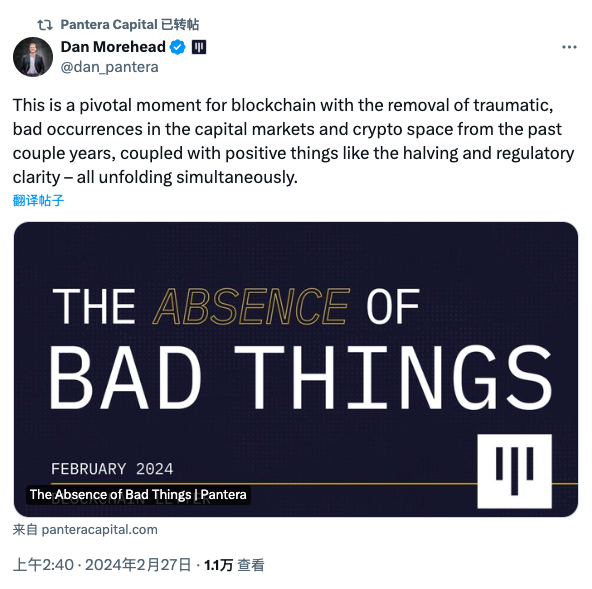Click the Pantera affiliate badge beside name
Screen dimensions: 592x589
(199, 47)
